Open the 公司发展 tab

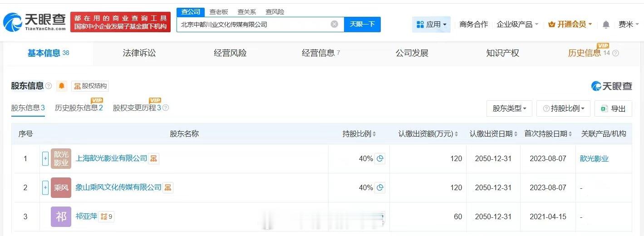click(412, 53)
